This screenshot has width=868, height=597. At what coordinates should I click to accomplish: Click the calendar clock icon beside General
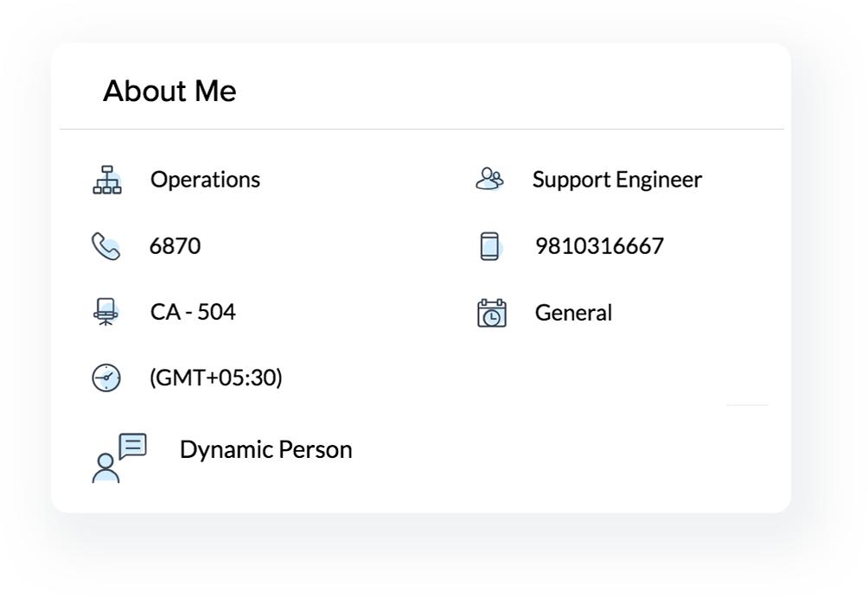(491, 313)
